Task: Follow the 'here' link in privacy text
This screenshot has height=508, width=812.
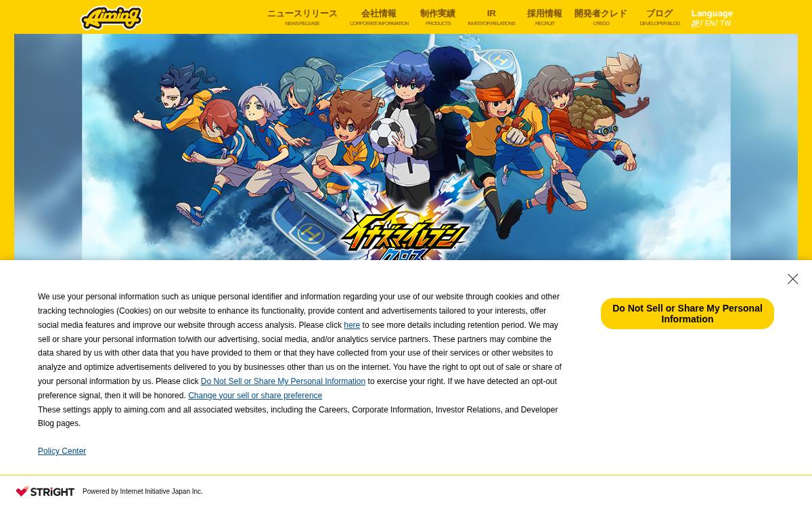Action: 352,325
